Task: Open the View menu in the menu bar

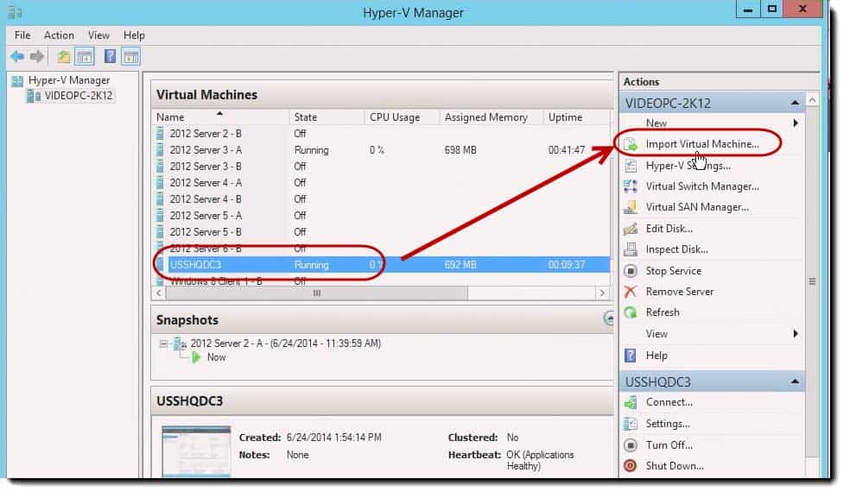Action: [x=98, y=35]
